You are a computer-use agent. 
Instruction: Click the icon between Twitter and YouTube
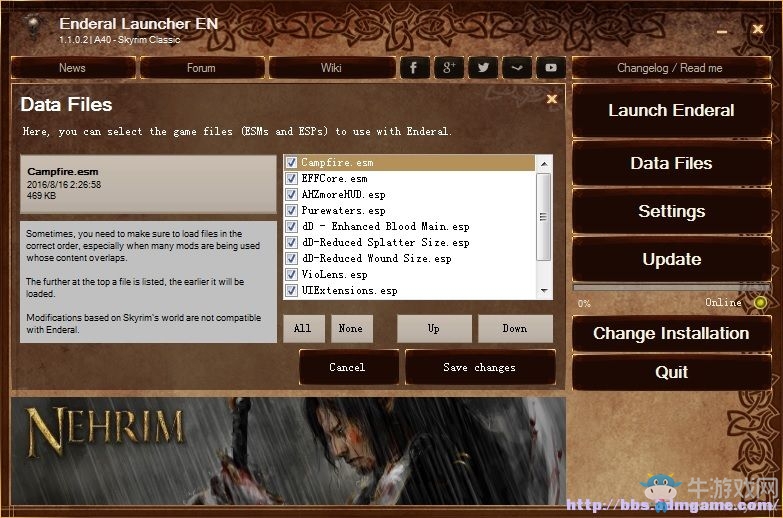(517, 67)
